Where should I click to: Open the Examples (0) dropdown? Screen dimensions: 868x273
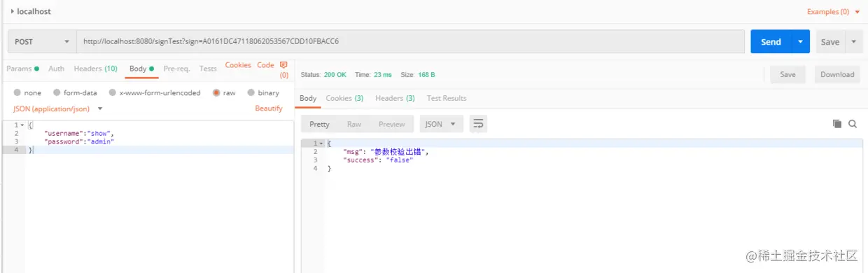point(833,12)
